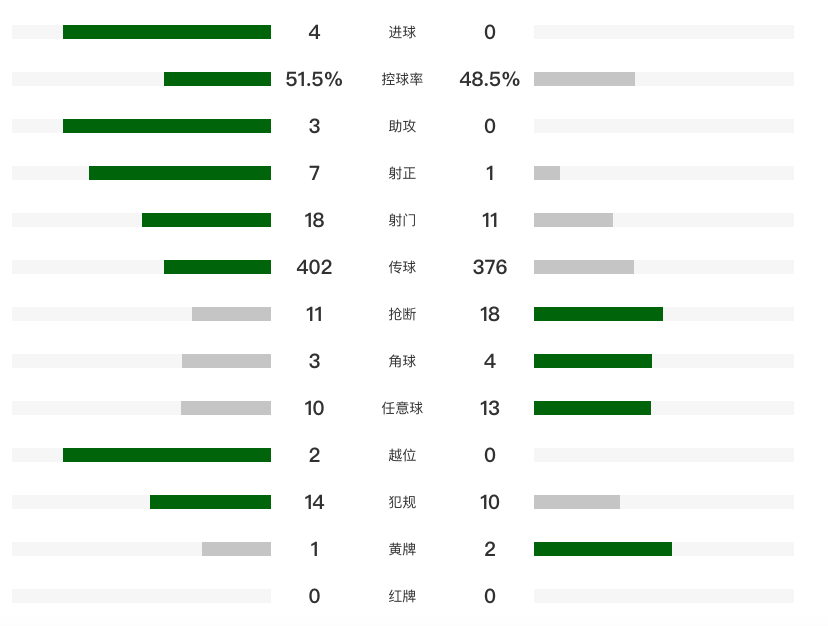Image resolution: width=828 pixels, height=626 pixels.
Task: Click the 射正 shots-on-target label
Action: 402,173
